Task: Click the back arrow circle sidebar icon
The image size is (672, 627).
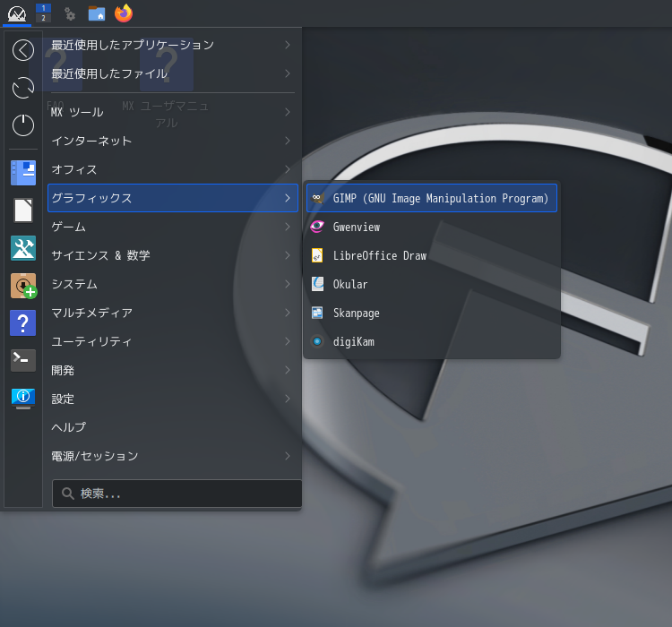Action: (23, 50)
